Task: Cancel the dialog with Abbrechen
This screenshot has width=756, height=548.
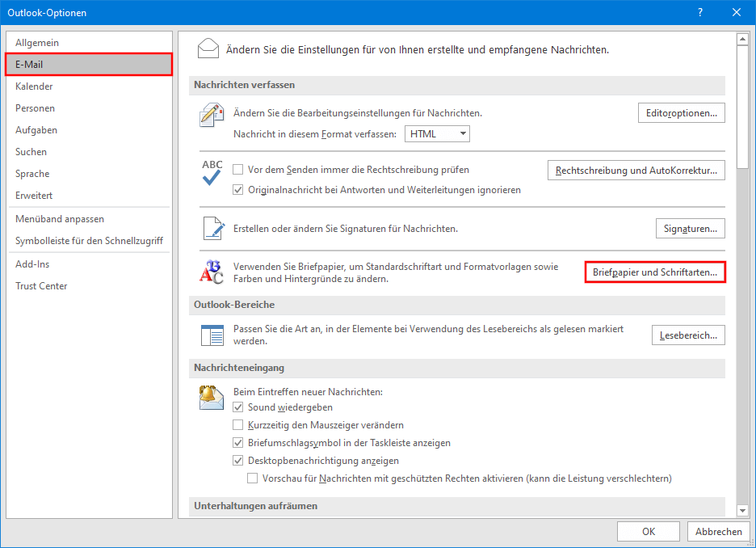Action: (718, 532)
